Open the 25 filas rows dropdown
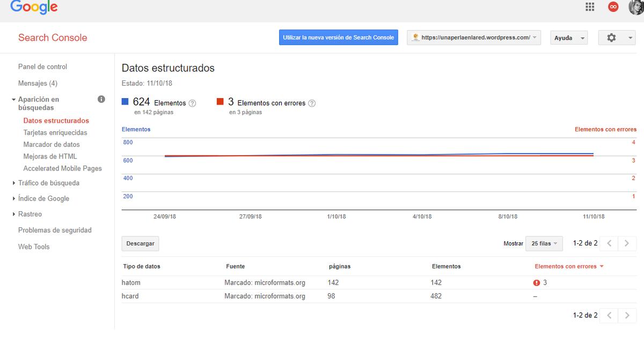This screenshot has height=342, width=644. pos(544,243)
